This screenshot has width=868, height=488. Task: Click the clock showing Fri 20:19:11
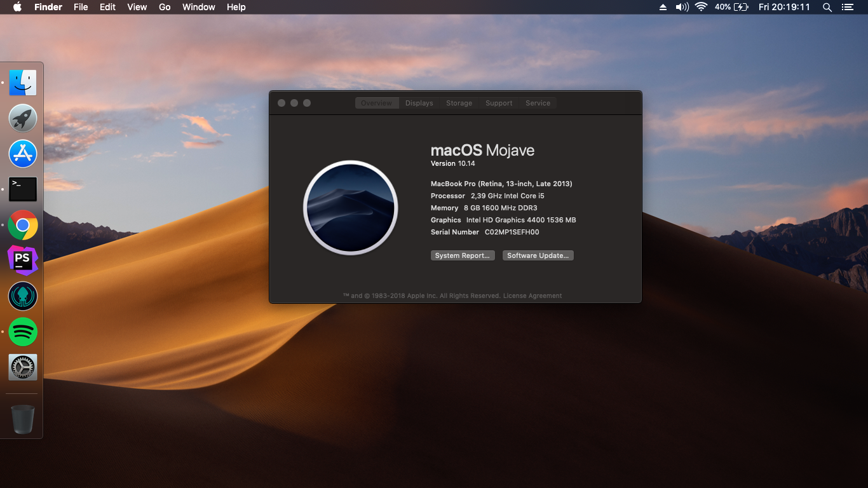784,7
